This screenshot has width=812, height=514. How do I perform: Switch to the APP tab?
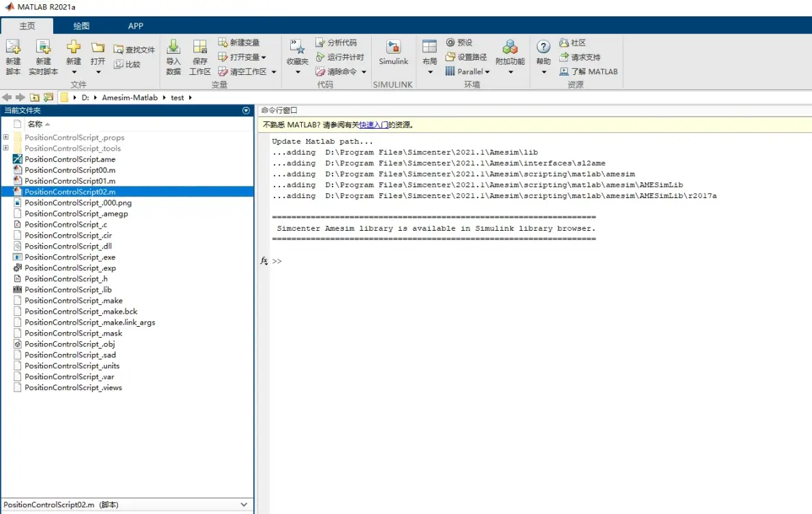coord(136,26)
